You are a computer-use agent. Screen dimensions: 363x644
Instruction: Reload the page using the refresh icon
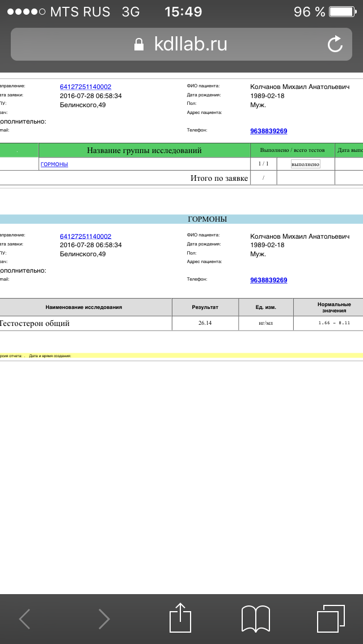335,44
